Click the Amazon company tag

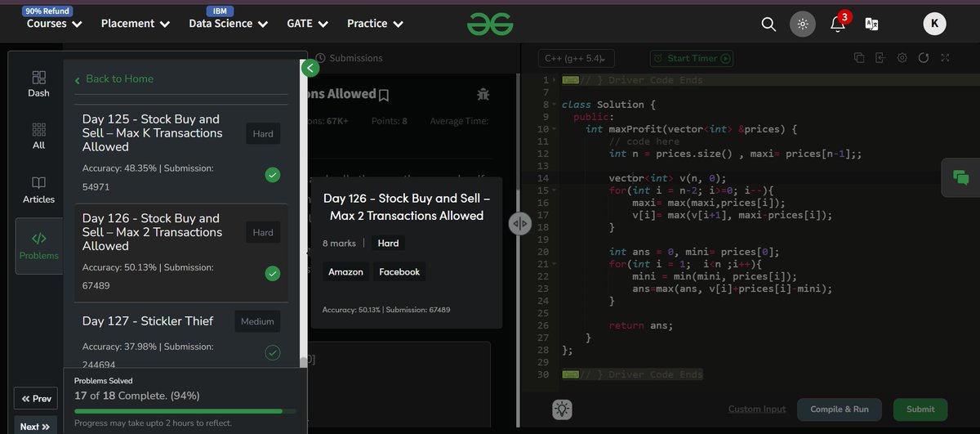click(345, 272)
